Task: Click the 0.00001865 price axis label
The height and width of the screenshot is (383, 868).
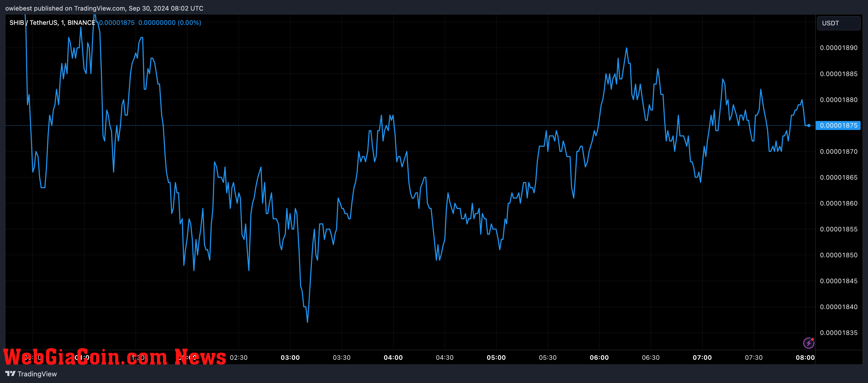Action: pyautogui.click(x=839, y=178)
